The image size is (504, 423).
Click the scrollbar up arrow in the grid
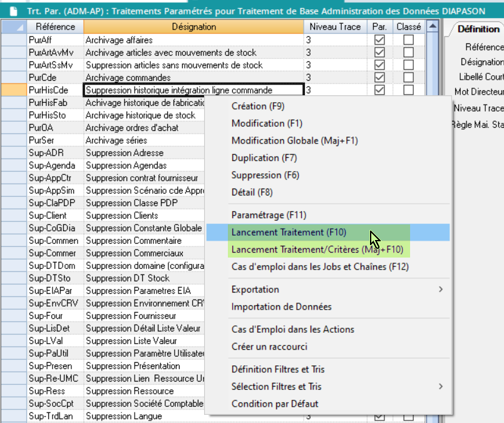[431, 27]
